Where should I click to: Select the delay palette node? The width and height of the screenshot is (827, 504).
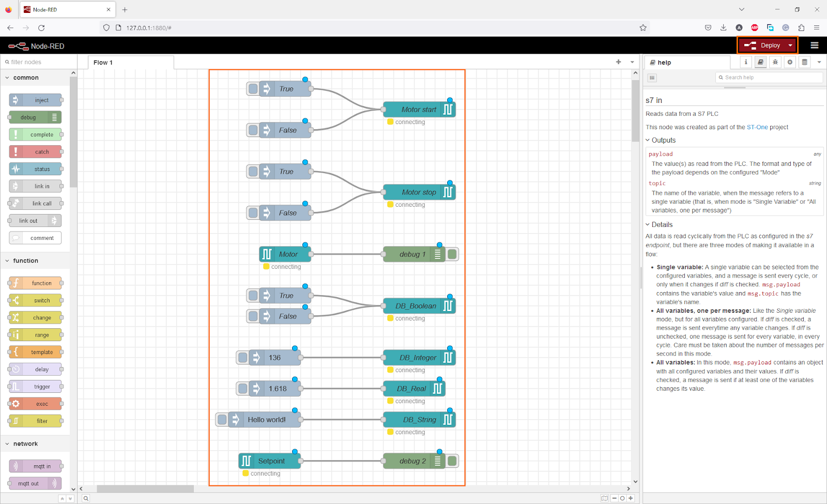coord(35,369)
